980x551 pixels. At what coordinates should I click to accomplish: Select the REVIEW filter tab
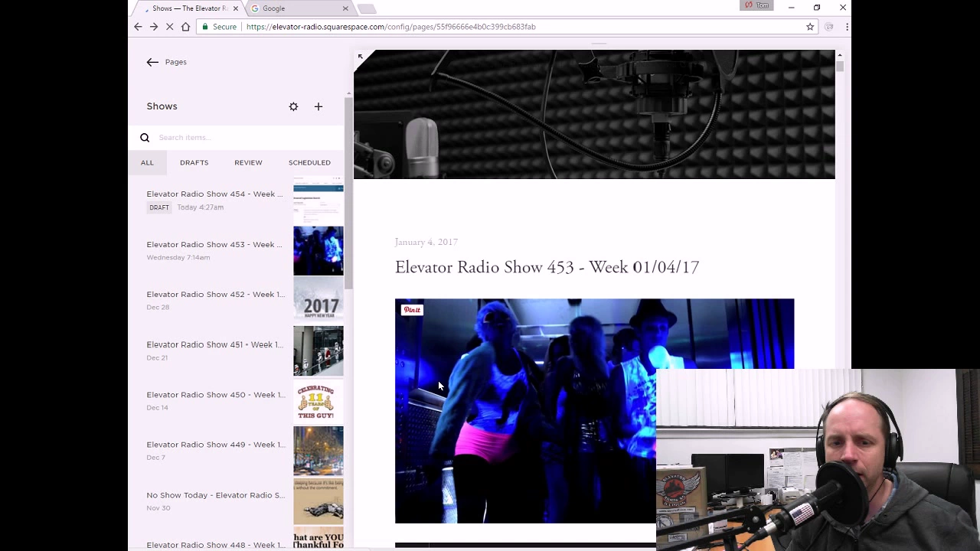(248, 162)
